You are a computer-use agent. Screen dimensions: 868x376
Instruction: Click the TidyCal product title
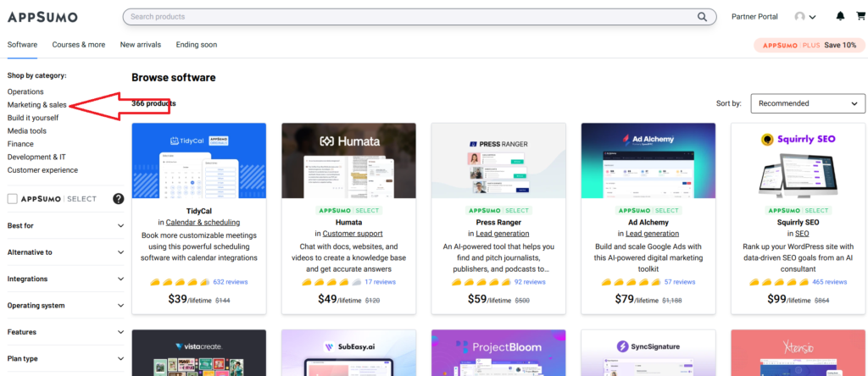(x=199, y=211)
